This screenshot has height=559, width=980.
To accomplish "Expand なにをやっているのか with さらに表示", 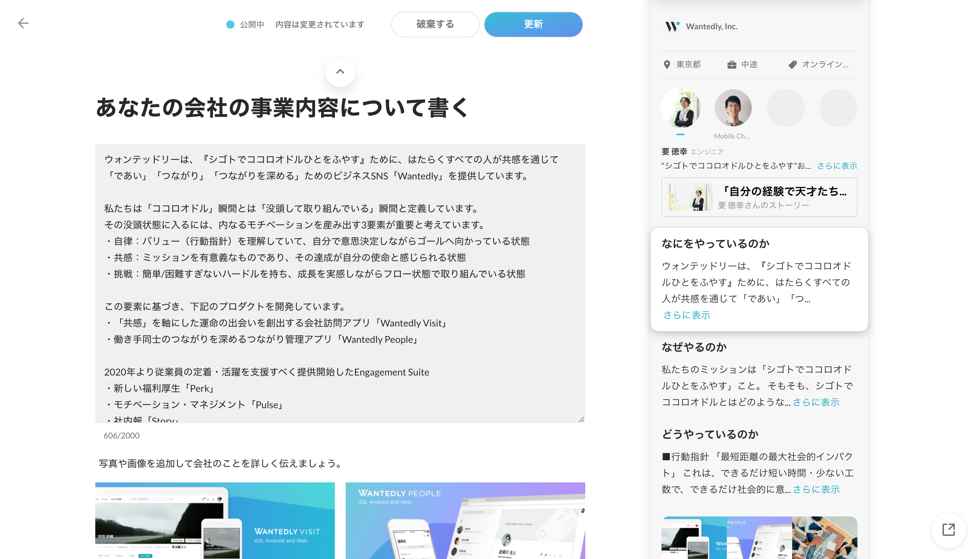I will 686,315.
